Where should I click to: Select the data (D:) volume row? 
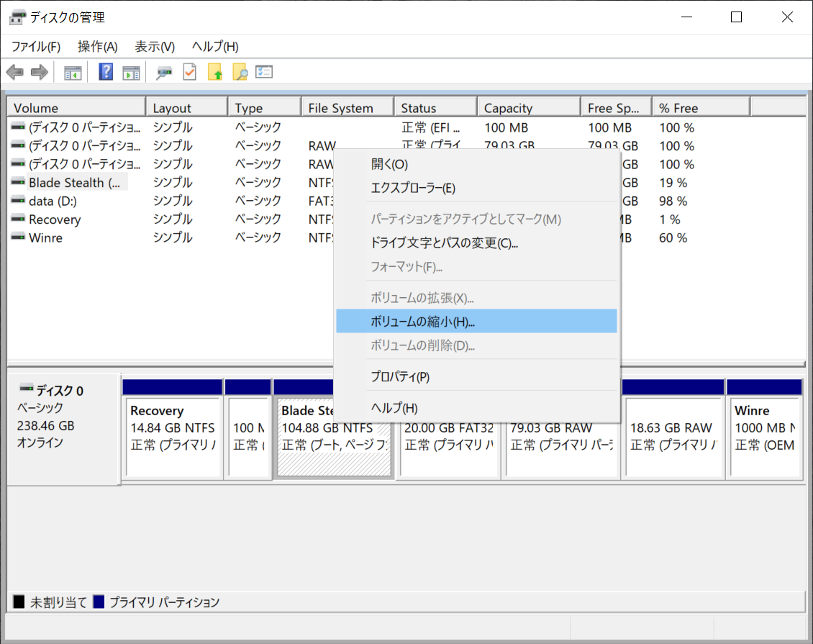(53, 201)
